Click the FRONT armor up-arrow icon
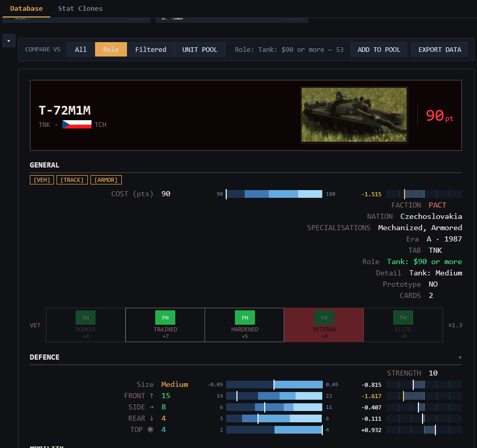Image resolution: width=477 pixels, height=448 pixels. coord(152,396)
